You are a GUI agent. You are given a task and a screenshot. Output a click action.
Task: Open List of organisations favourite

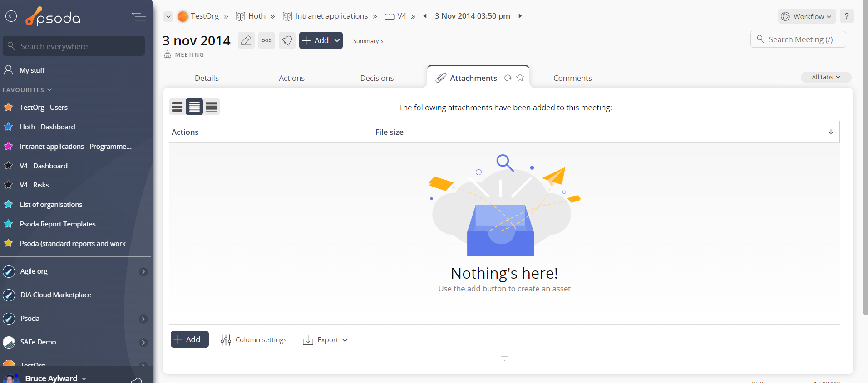point(51,204)
